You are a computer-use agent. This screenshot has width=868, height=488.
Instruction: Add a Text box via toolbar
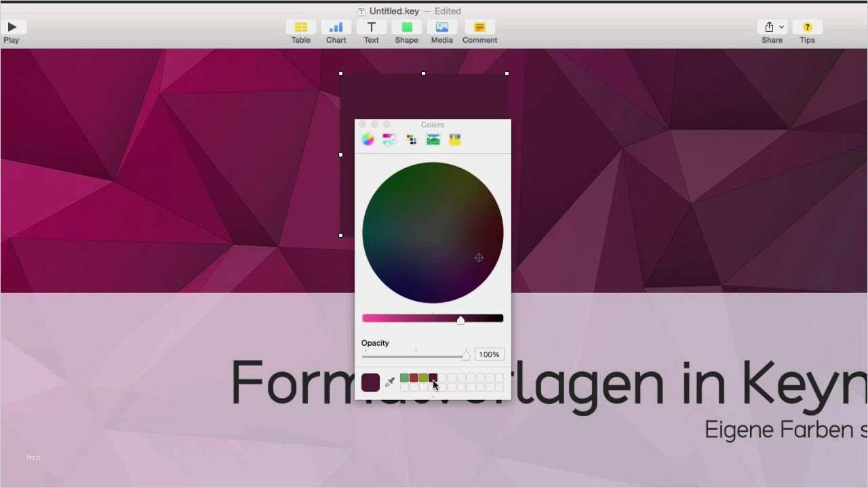click(x=372, y=27)
